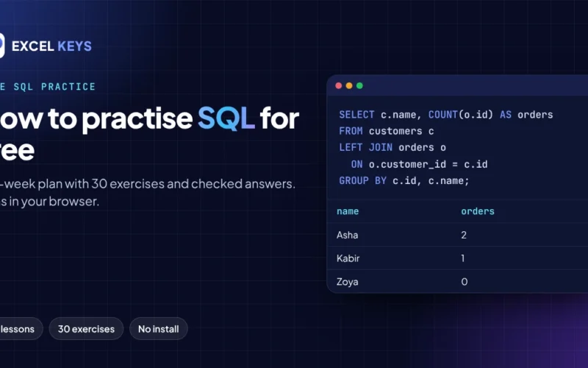The image size is (588, 368).
Task: Click the red dot in code window
Action: pyautogui.click(x=338, y=85)
